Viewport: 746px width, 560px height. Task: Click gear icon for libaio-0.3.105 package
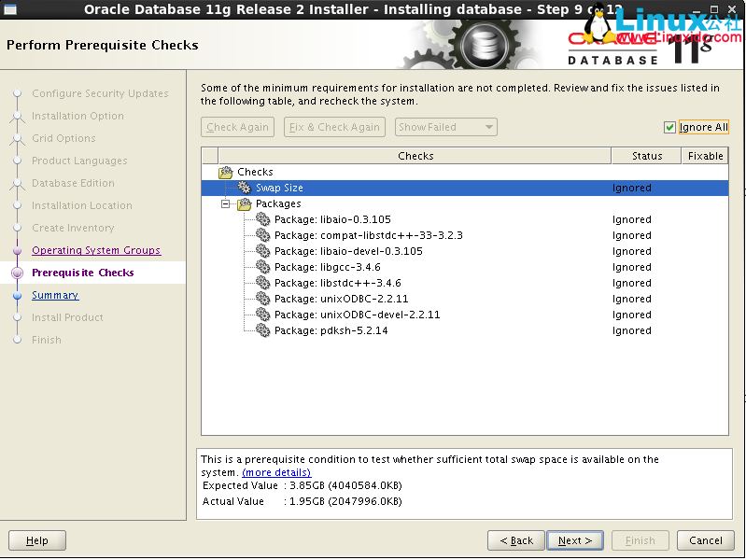pyautogui.click(x=262, y=219)
